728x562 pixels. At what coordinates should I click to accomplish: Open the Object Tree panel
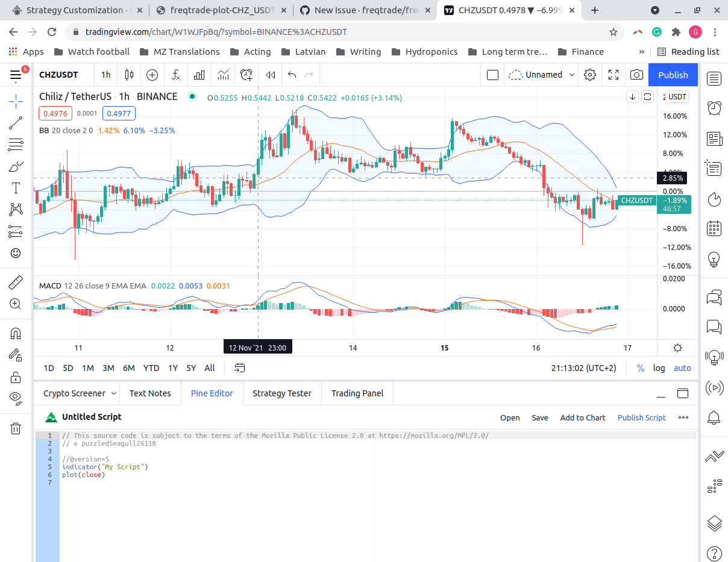click(x=714, y=523)
